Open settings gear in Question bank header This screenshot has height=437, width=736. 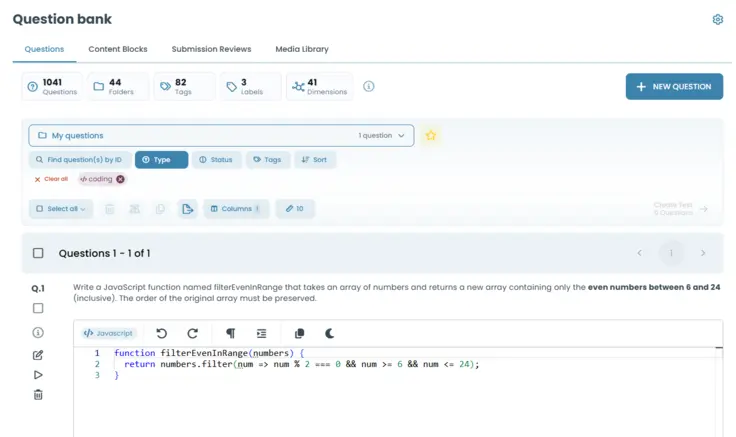pyautogui.click(x=717, y=19)
